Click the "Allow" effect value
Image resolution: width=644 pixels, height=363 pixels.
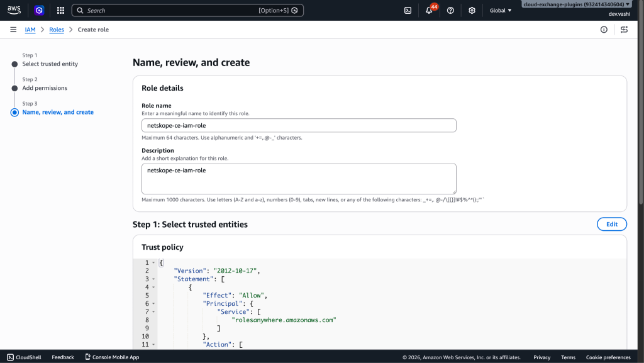point(252,296)
